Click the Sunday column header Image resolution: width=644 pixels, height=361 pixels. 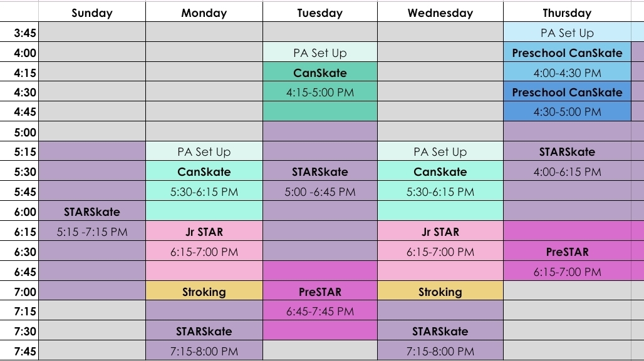pyautogui.click(x=91, y=13)
